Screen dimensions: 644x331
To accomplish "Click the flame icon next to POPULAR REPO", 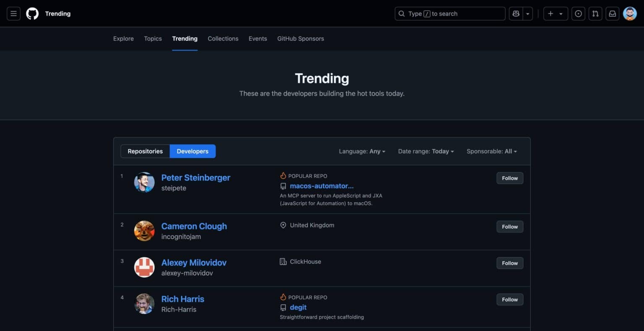I will [283, 175].
